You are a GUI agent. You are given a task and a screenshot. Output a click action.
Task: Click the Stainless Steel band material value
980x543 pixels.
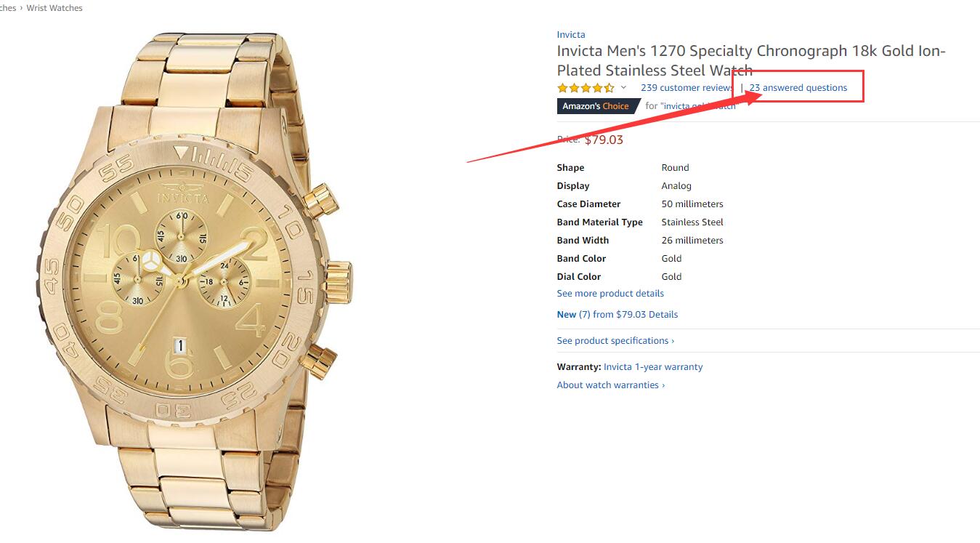pos(692,222)
